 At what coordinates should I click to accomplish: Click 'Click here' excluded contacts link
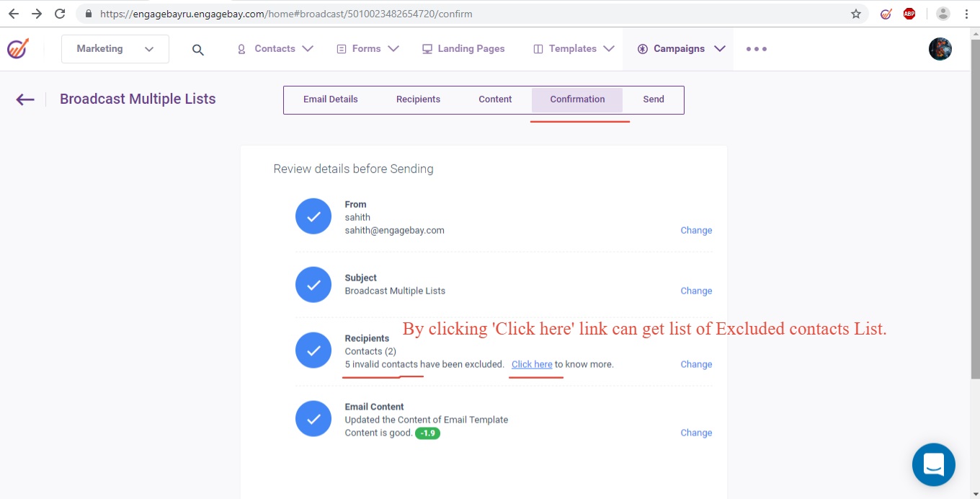(x=532, y=364)
